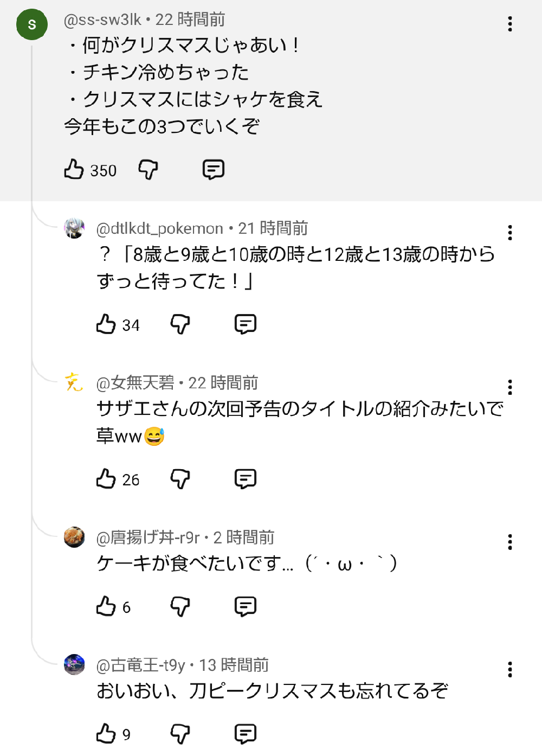Screen dimensions: 542x756
Task: Like the @女無天碧 reply with 26 likes
Action: tap(106, 479)
